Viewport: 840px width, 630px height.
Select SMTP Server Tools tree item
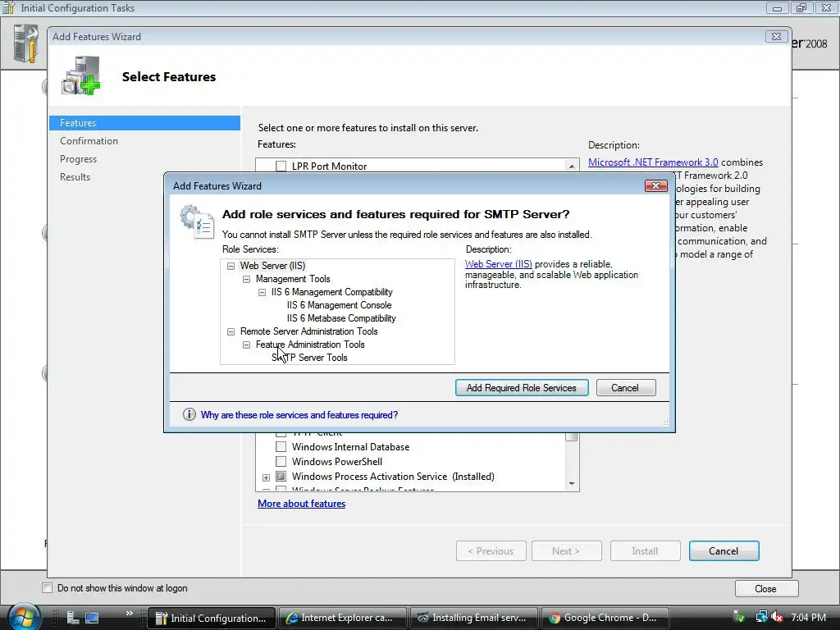(x=309, y=358)
